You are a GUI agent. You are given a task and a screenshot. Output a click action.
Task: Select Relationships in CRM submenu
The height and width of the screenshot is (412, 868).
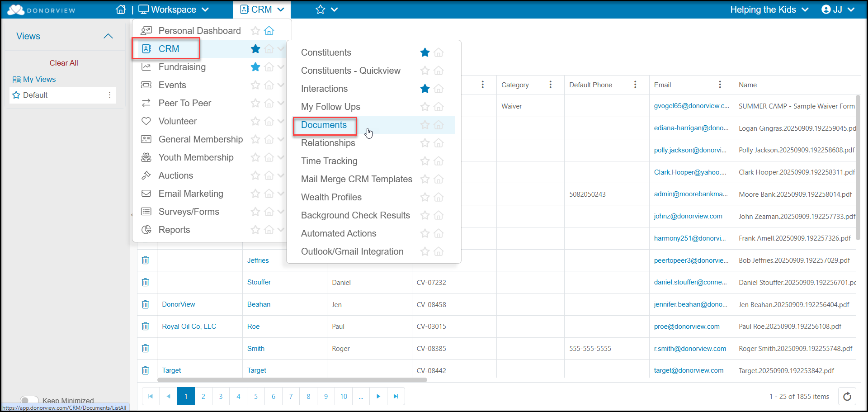(328, 143)
